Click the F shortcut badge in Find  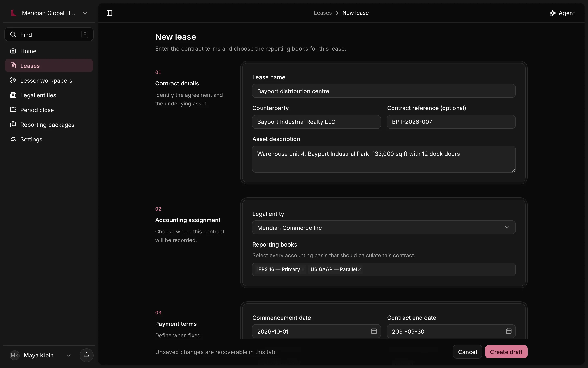tap(85, 34)
